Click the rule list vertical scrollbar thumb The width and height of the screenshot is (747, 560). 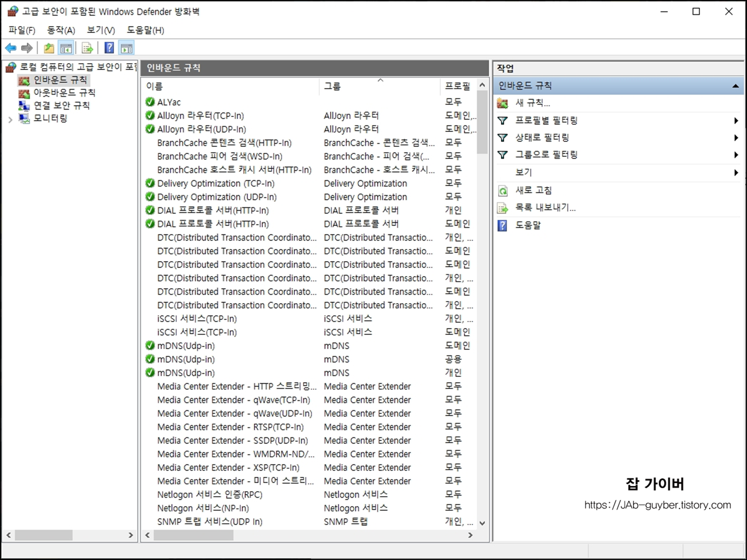point(482,122)
